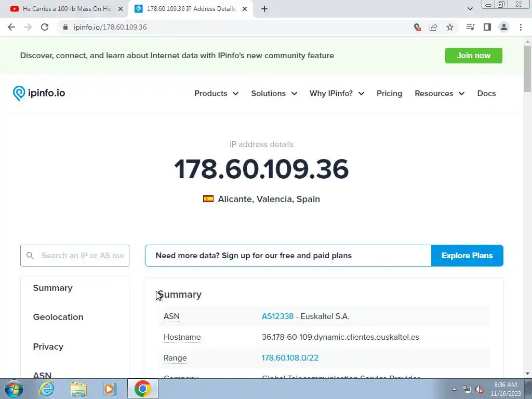532x399 pixels.
Task: Click the page scrollbar thumb
Action: click(x=527, y=68)
